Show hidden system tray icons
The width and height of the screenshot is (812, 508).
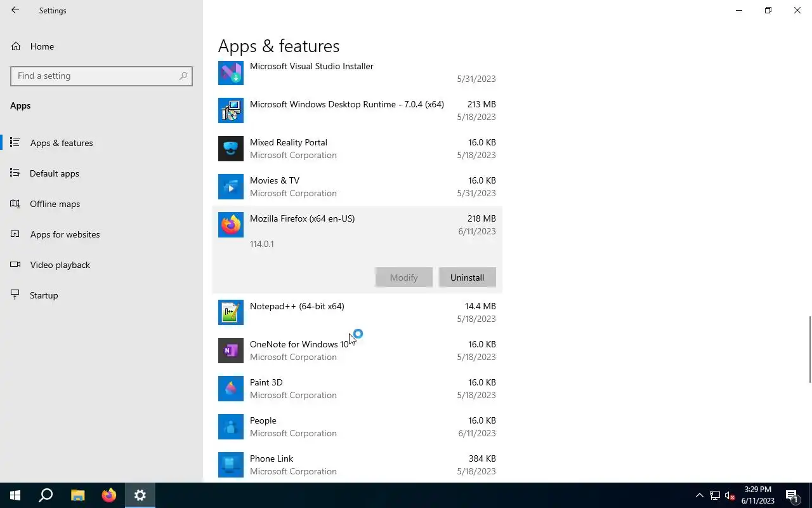click(700, 495)
